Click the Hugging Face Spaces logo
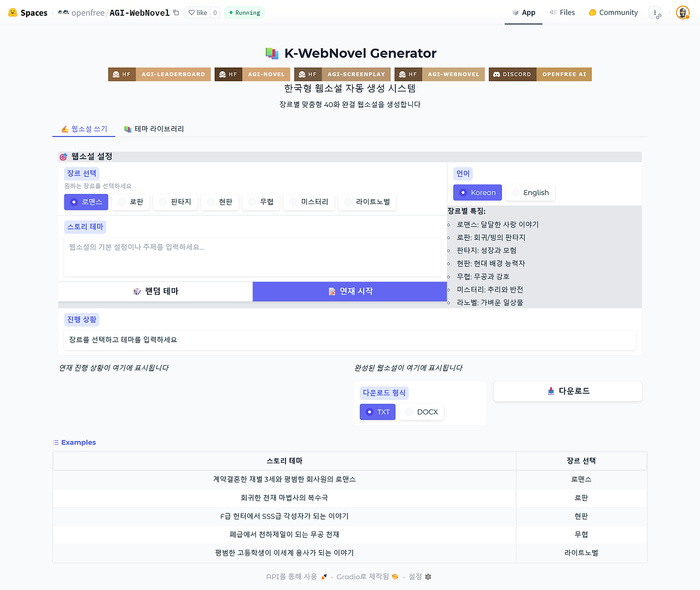This screenshot has height=590, width=700. [12, 12]
